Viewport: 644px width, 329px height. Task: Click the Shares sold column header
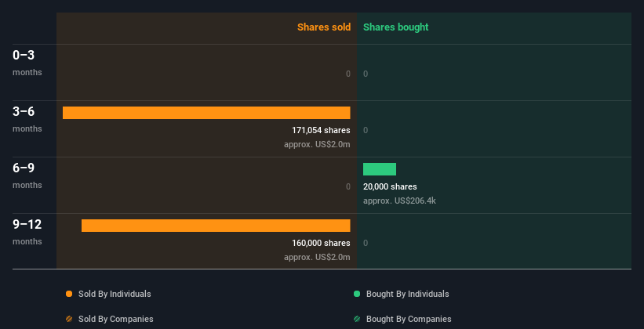click(324, 27)
